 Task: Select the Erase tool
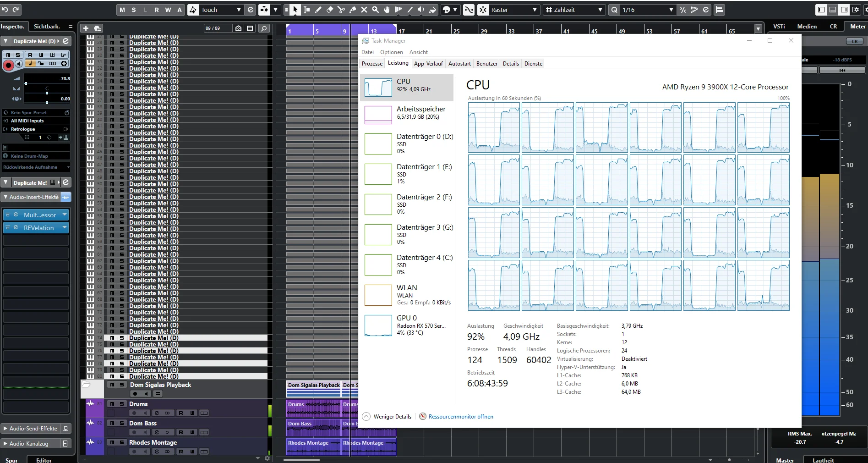[330, 10]
